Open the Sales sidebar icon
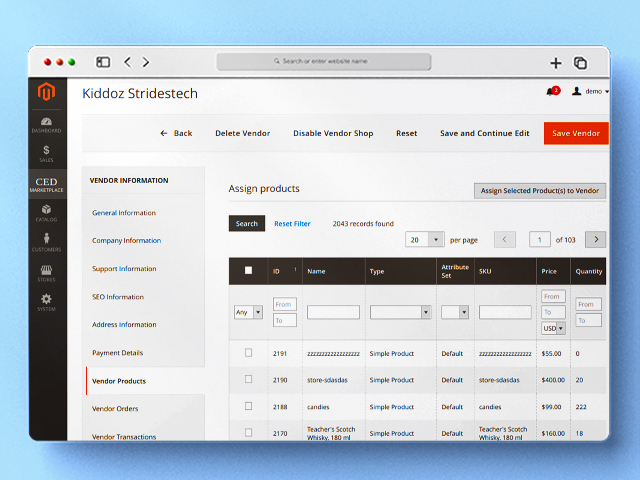This screenshot has width=640, height=480. tap(46, 153)
